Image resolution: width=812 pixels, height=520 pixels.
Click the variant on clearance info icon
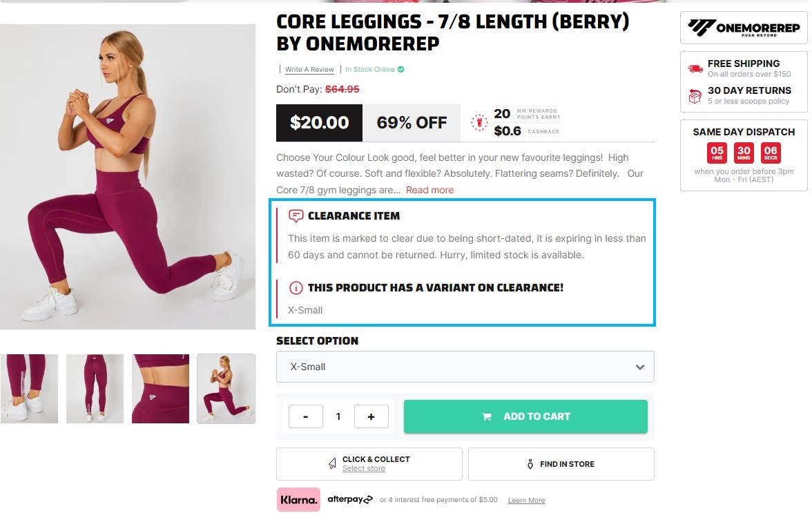tap(296, 288)
